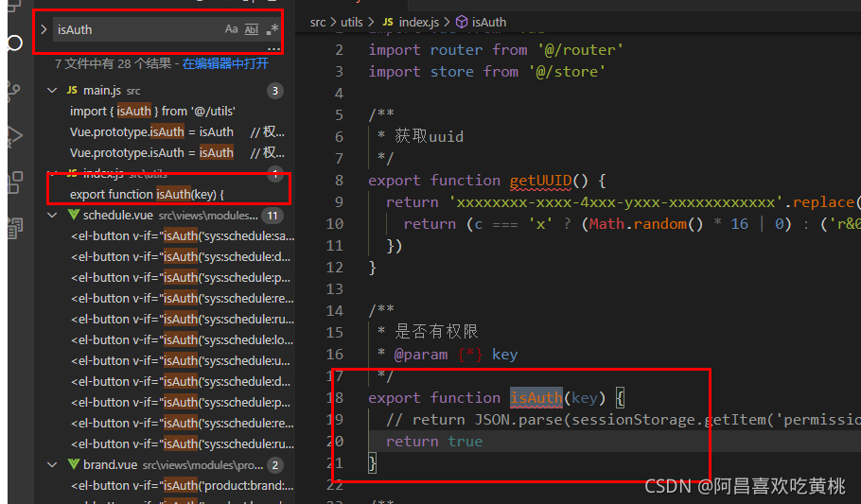
Task: Toggle Match Whole Word (Ab) in search box
Action: (x=252, y=29)
